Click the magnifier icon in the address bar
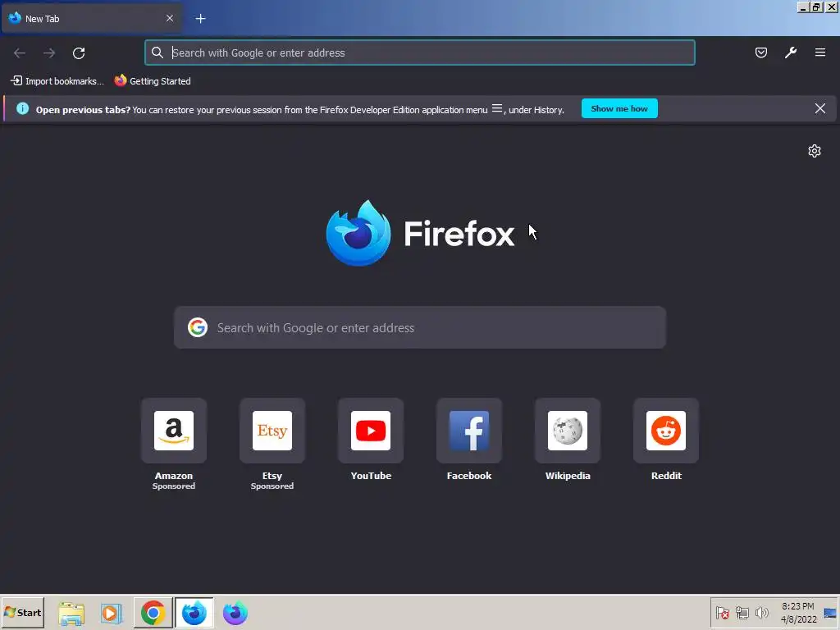Screen dimensions: 840x630 157,52
